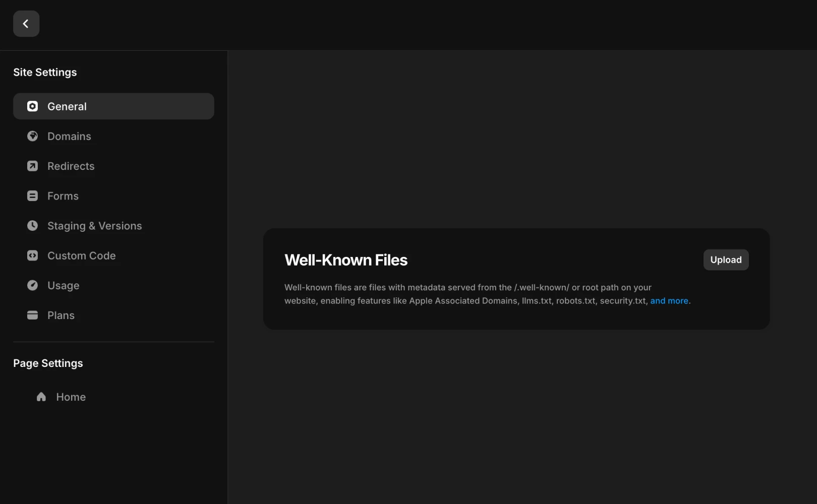Open Staging & Versions settings
Screen dimensions: 817x504
point(113,225)
